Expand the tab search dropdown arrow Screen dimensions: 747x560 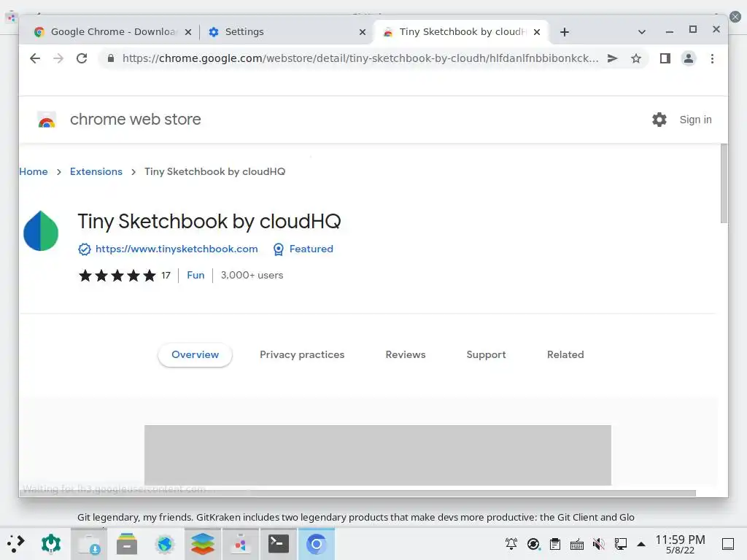642,32
